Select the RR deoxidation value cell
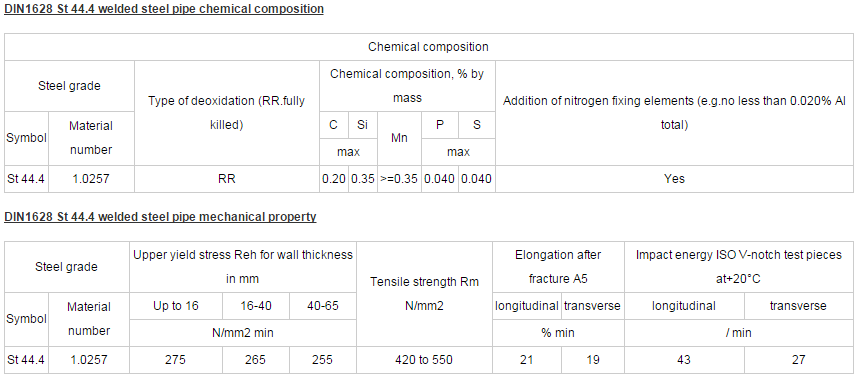 coord(227,179)
